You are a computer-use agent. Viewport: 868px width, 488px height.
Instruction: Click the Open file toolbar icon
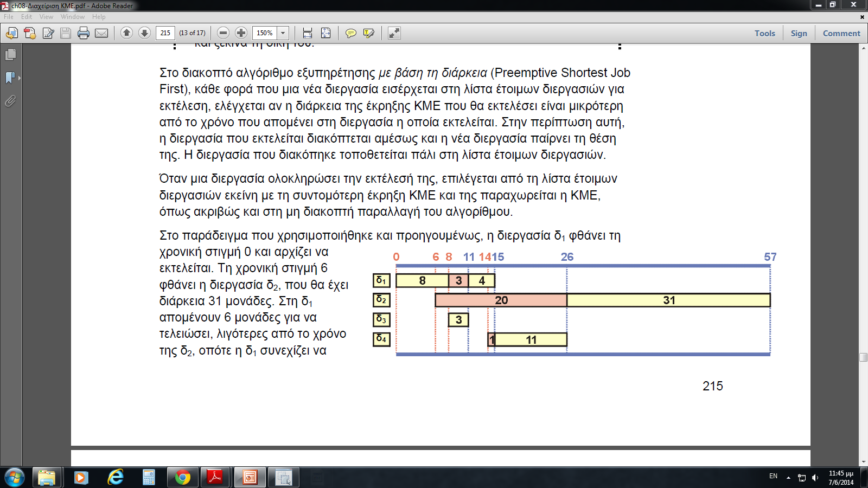click(x=11, y=33)
